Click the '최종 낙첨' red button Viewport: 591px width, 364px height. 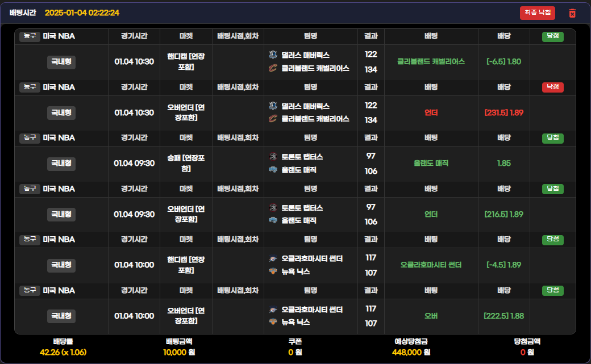pyautogui.click(x=537, y=13)
